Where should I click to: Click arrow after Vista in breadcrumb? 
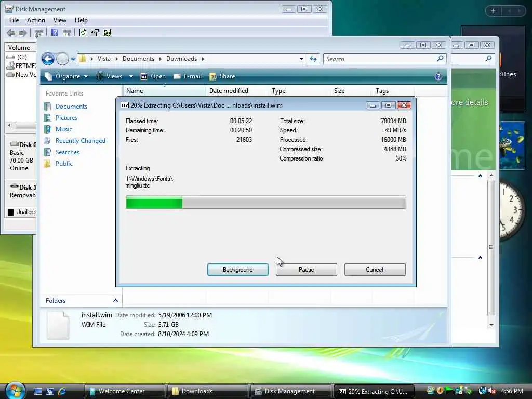click(x=117, y=59)
